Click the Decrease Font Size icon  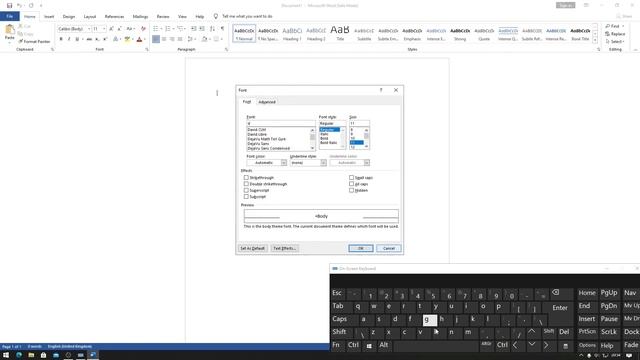pos(119,29)
